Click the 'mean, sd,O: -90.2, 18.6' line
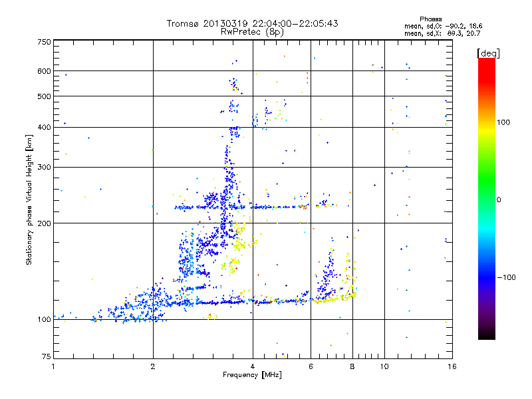532x399 pixels. (443, 26)
